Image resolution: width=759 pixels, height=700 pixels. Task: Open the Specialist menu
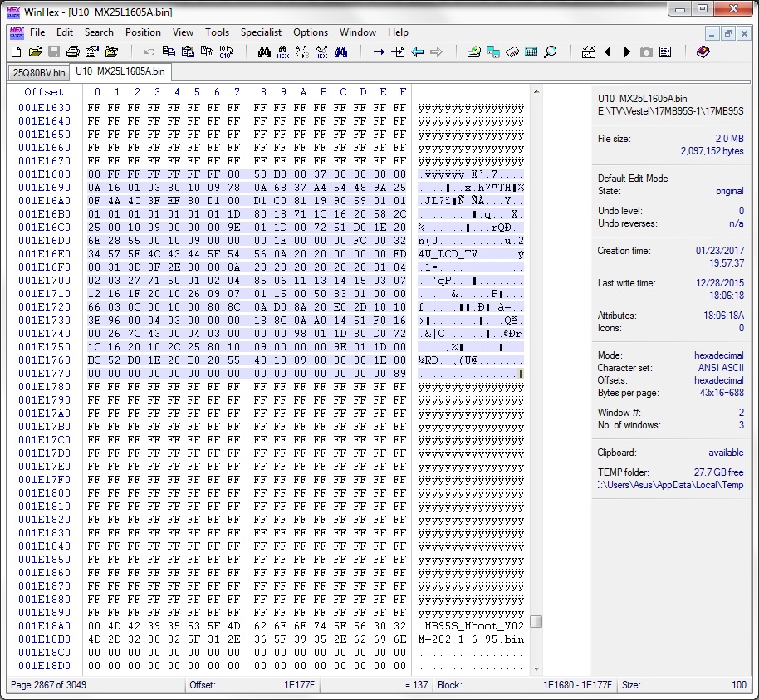(x=262, y=32)
